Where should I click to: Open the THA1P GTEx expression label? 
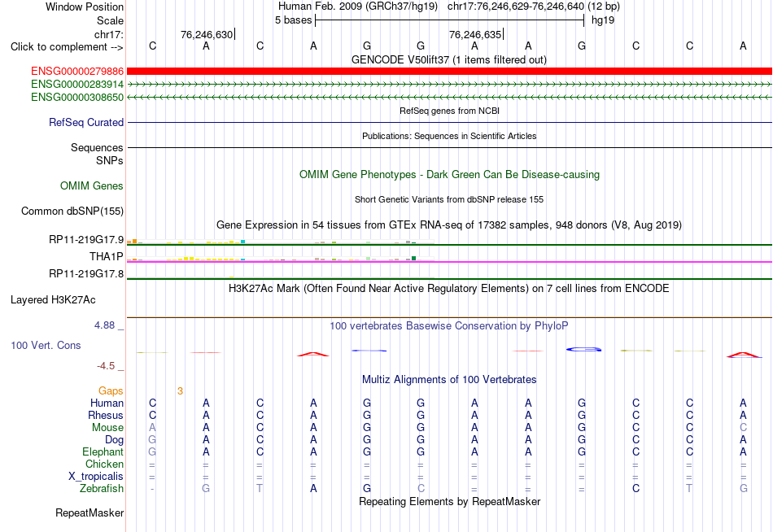pyautogui.click(x=106, y=256)
